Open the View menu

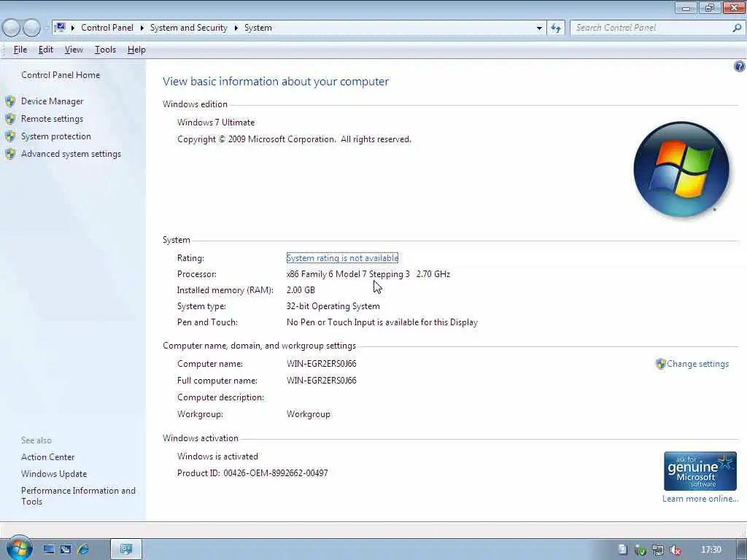point(74,50)
